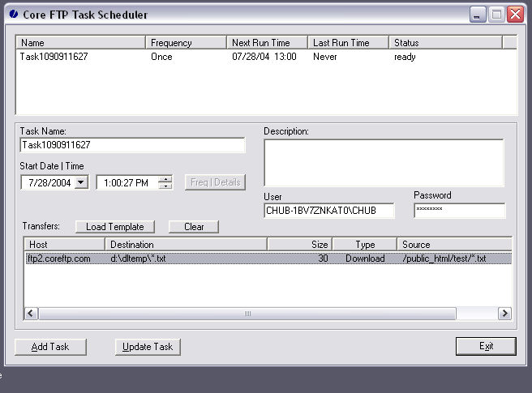Viewport: 532px width, 393px height.
Task: Open the Start Date dropdown calendar
Action: [x=80, y=182]
